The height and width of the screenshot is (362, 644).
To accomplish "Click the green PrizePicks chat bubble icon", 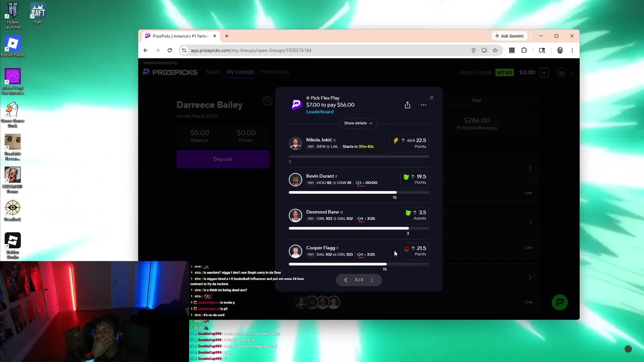I will pyautogui.click(x=559, y=302).
